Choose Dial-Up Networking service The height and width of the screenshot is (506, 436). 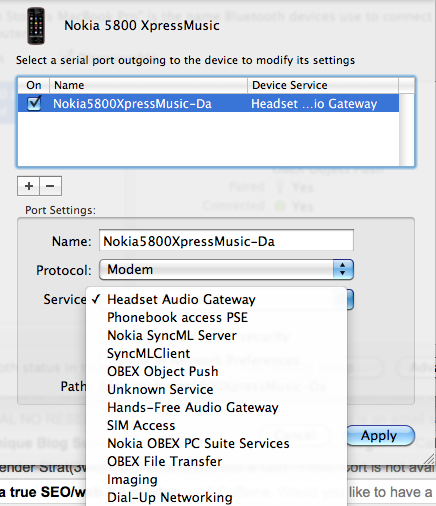tap(216, 497)
